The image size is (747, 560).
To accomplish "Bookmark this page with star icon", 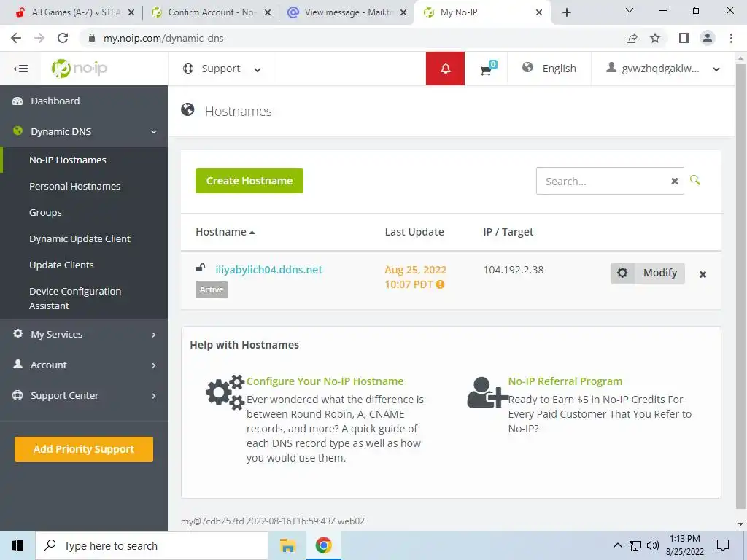I will tap(655, 38).
